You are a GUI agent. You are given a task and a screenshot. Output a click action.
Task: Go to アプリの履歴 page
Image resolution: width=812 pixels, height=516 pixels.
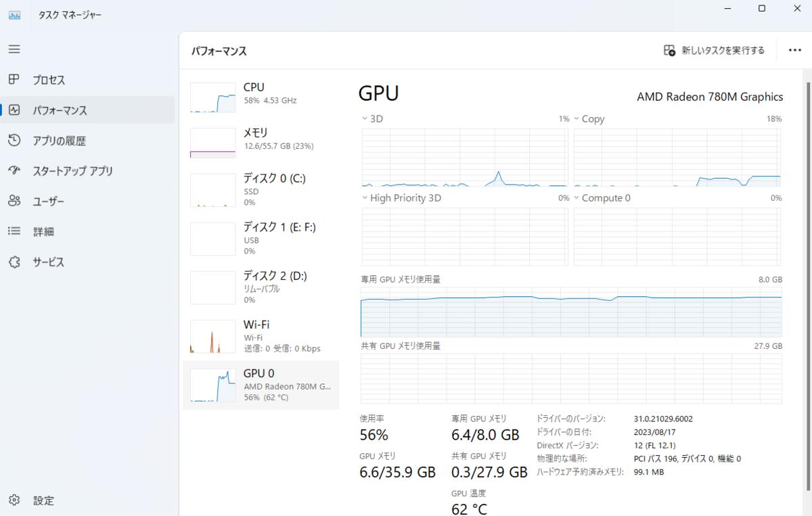pyautogui.click(x=87, y=141)
